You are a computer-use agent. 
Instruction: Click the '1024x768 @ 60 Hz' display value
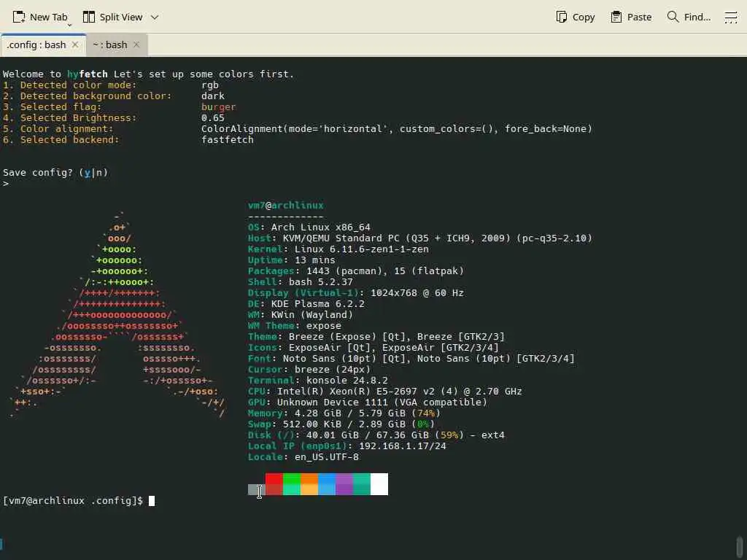point(417,293)
